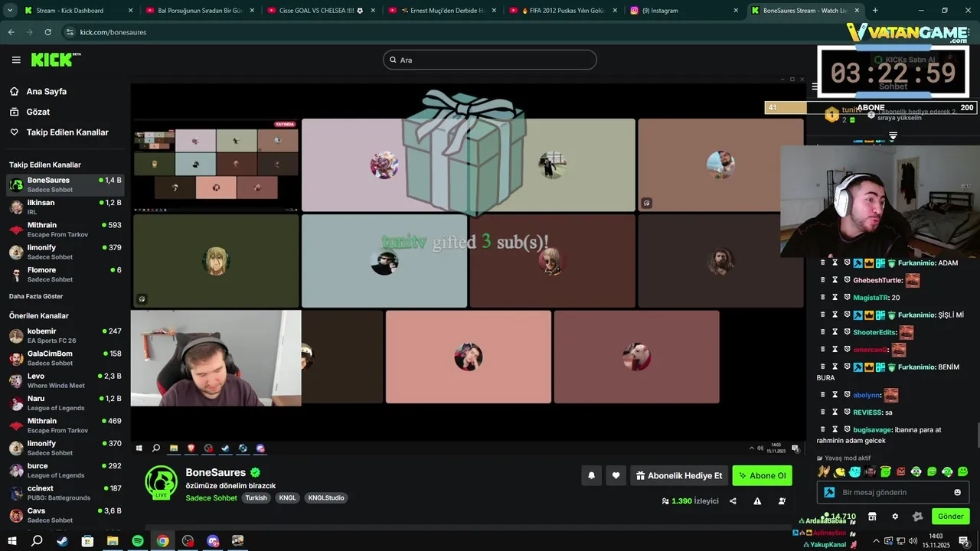This screenshot has height=551, width=980.
Task: Toggle the notification bell for BoneSaures
Action: tap(591, 475)
